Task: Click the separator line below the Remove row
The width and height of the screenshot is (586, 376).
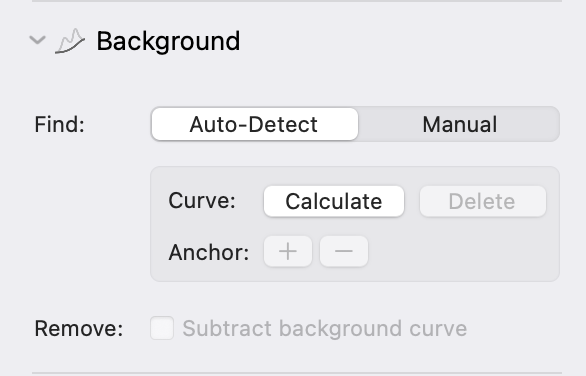Action: (x=297, y=373)
